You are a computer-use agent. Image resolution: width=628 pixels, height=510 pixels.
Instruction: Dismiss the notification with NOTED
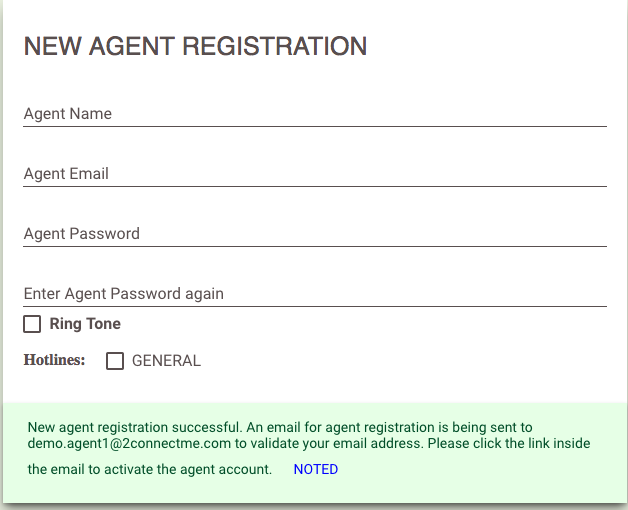316,469
